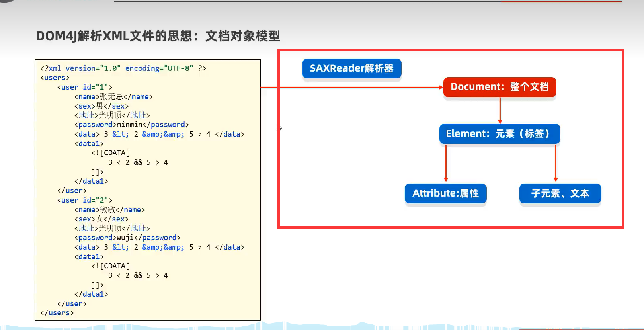Screen dimensions: 644x330
Task: Click the 子元素、文本 box
Action: coord(560,193)
